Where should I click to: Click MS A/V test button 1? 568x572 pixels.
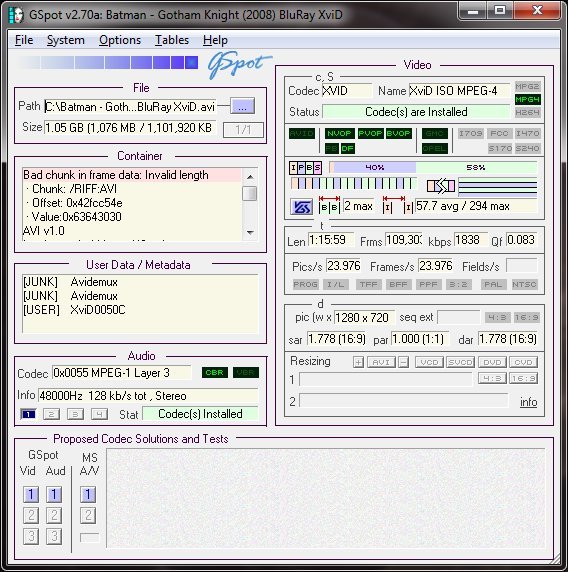(x=88, y=494)
